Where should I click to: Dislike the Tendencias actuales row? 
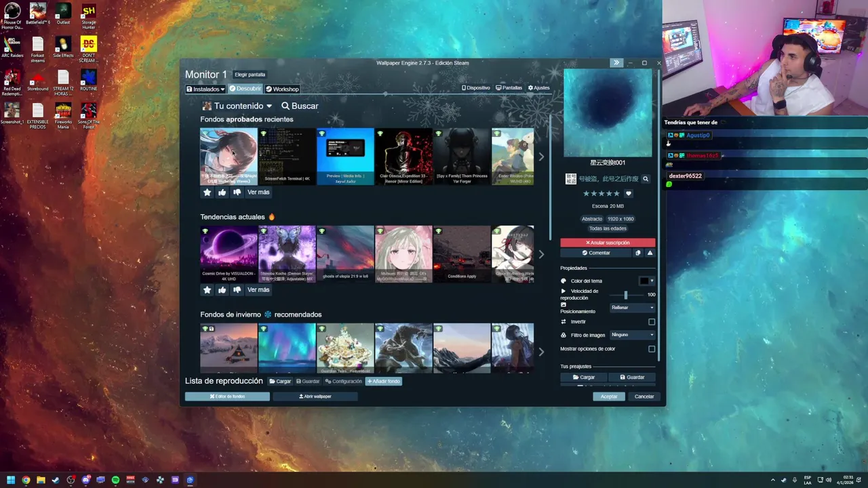[x=237, y=290]
